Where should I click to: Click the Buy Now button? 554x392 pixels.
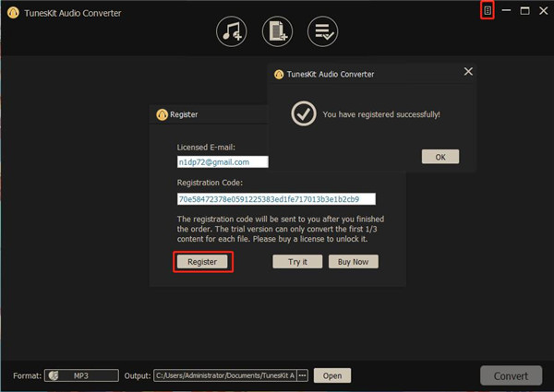[x=353, y=262]
